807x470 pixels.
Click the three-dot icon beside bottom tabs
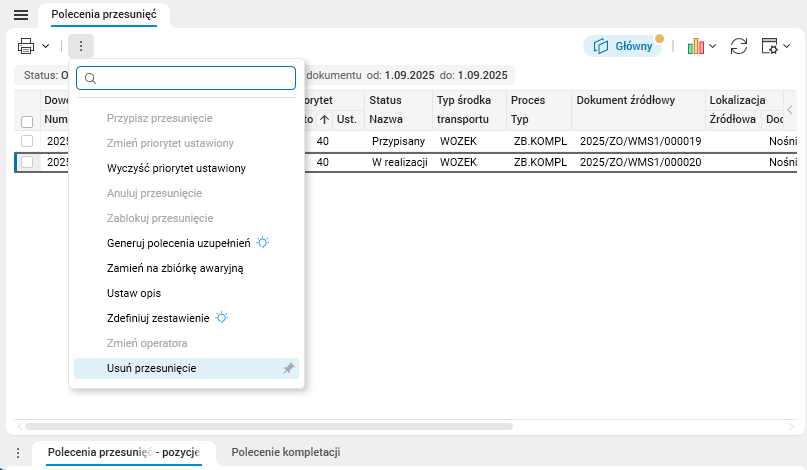click(x=18, y=453)
